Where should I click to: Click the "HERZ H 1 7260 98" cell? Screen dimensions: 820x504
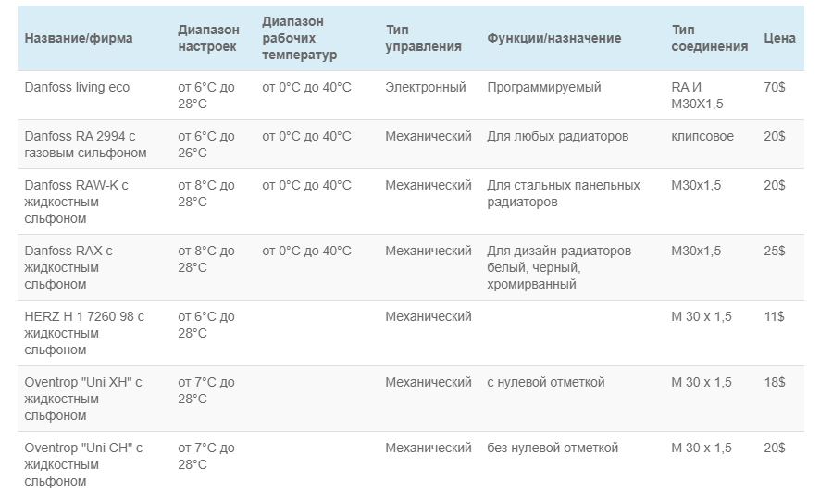click(84, 333)
